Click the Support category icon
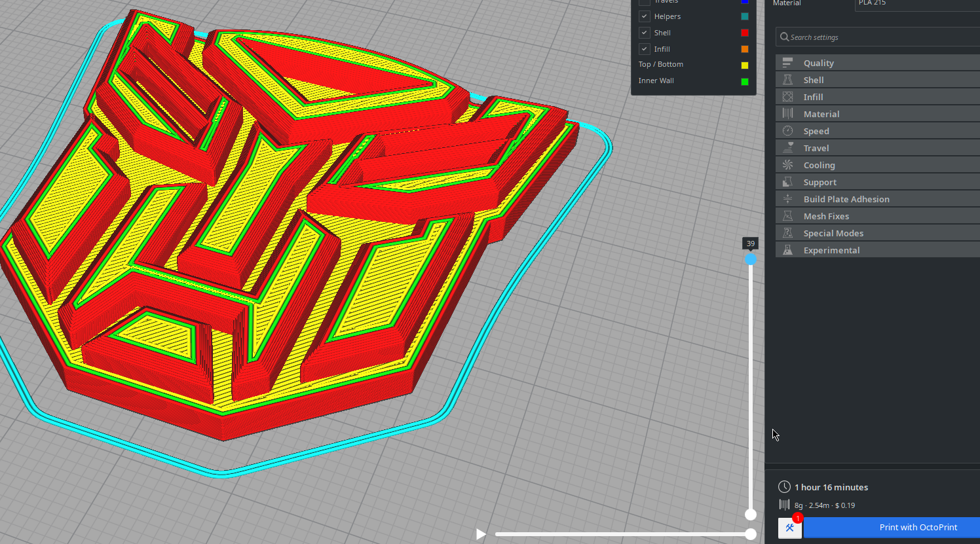 pyautogui.click(x=787, y=182)
